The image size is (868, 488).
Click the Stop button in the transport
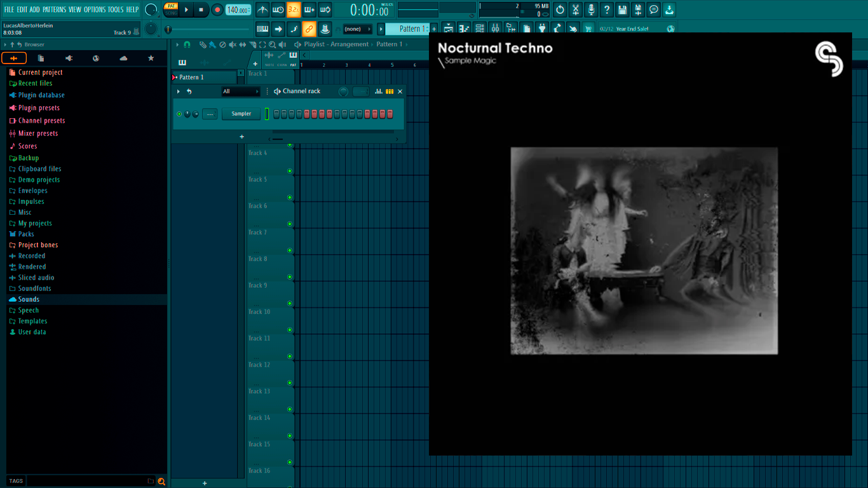(x=201, y=10)
